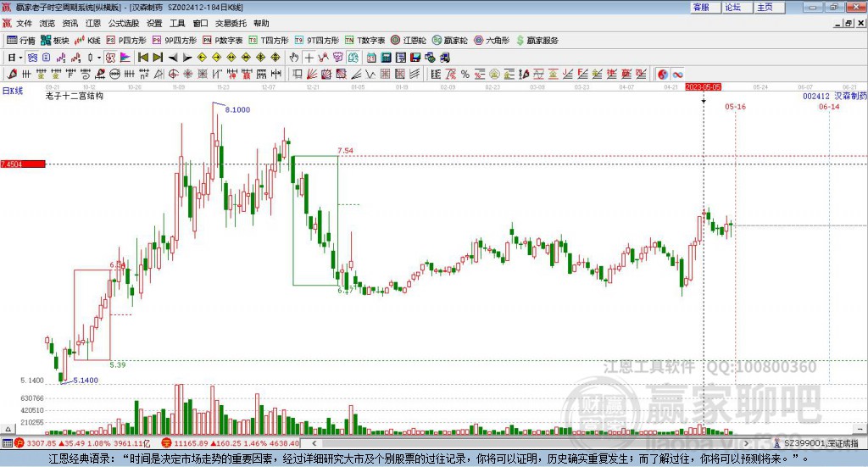This screenshot has height=467, width=868.
Task: Click the SZ399001 深证成指 status entry
Action: point(816,443)
